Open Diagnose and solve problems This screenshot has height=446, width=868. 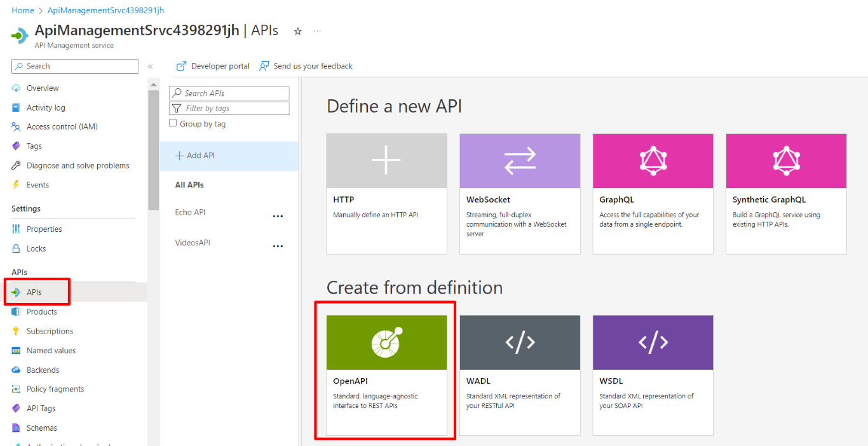[78, 165]
